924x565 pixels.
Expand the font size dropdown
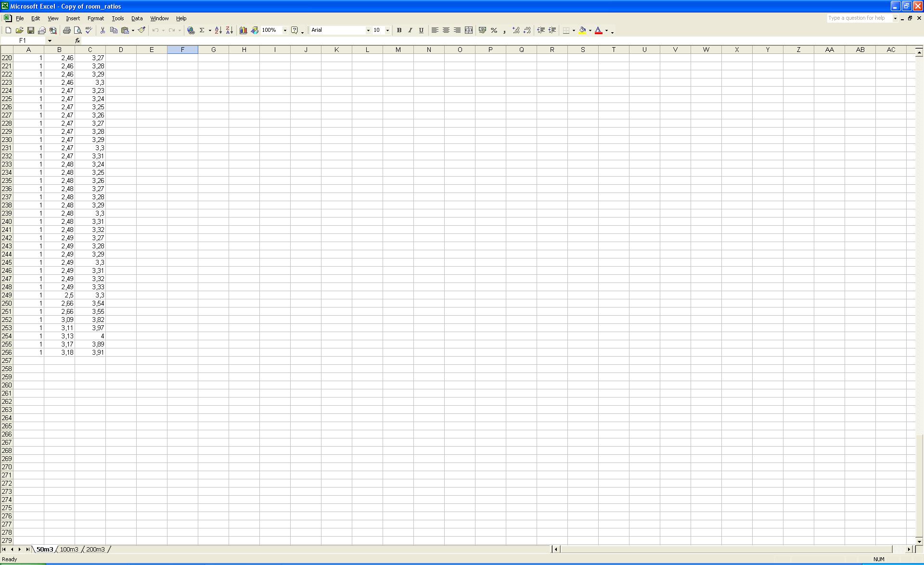pos(387,30)
